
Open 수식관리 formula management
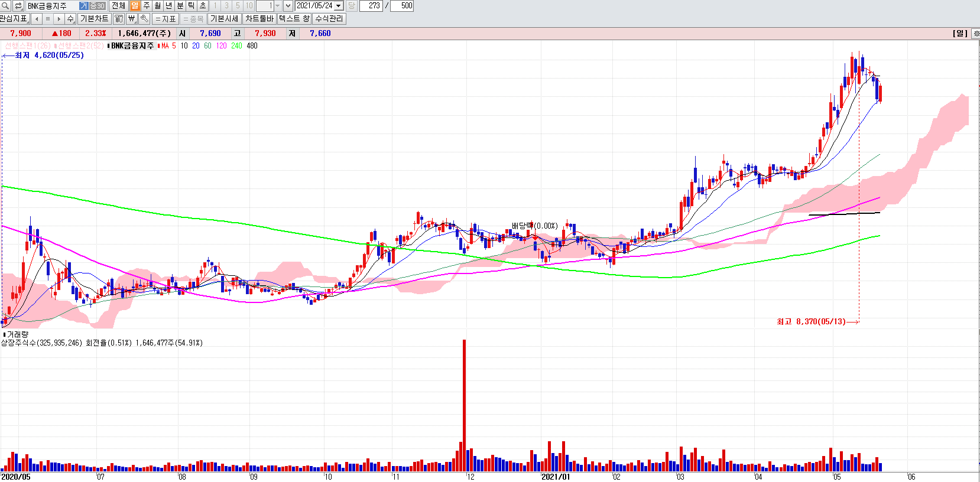[329, 19]
